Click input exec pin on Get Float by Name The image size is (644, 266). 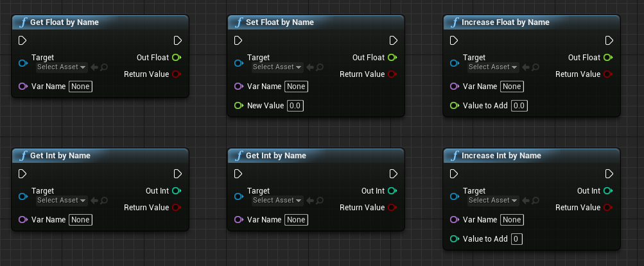22,40
